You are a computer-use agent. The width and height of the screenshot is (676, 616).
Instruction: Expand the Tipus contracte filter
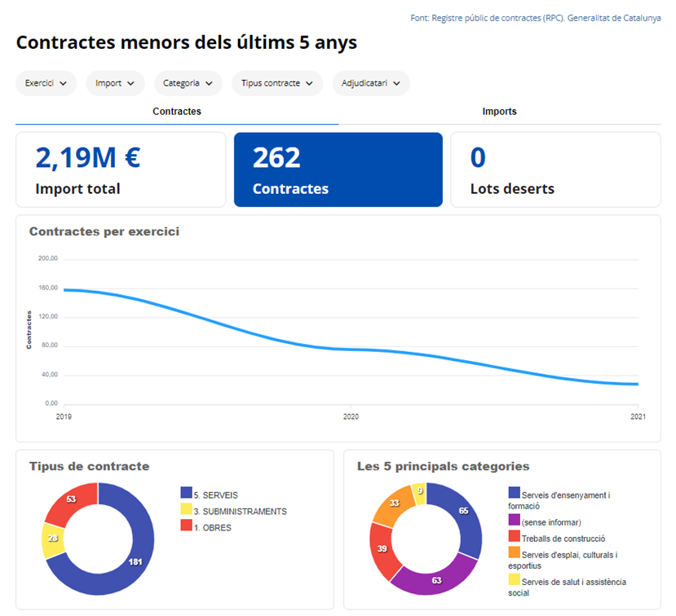click(276, 83)
